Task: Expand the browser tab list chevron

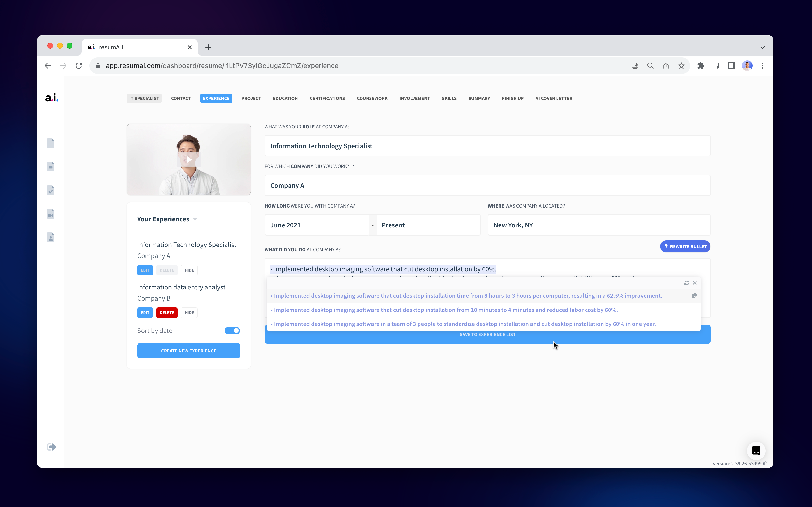Action: [x=762, y=47]
